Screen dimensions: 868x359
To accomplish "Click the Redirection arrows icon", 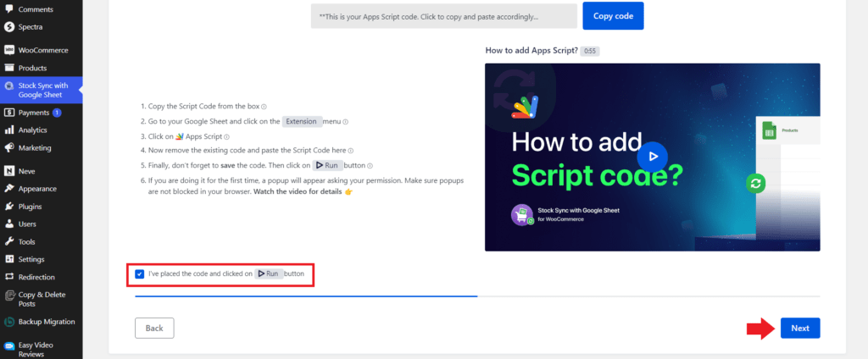I will (x=8, y=277).
